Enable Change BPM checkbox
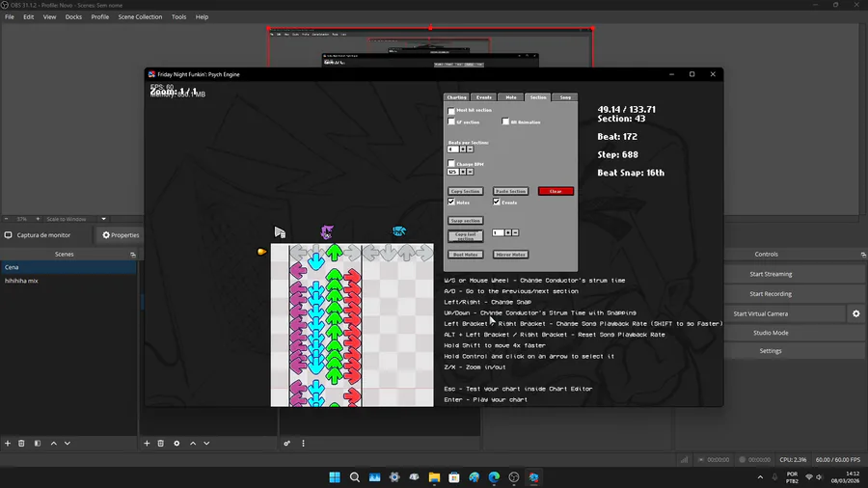The height and width of the screenshot is (488, 868). coord(451,164)
